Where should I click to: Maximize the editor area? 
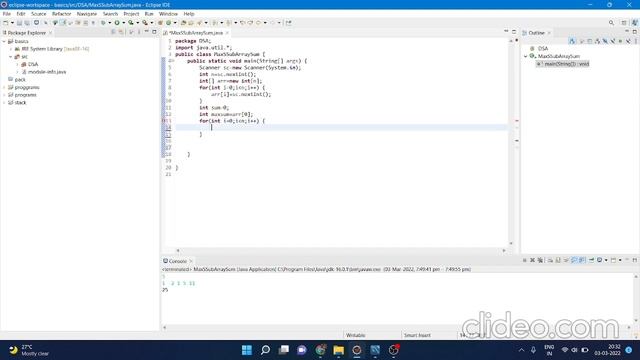pos(514,31)
